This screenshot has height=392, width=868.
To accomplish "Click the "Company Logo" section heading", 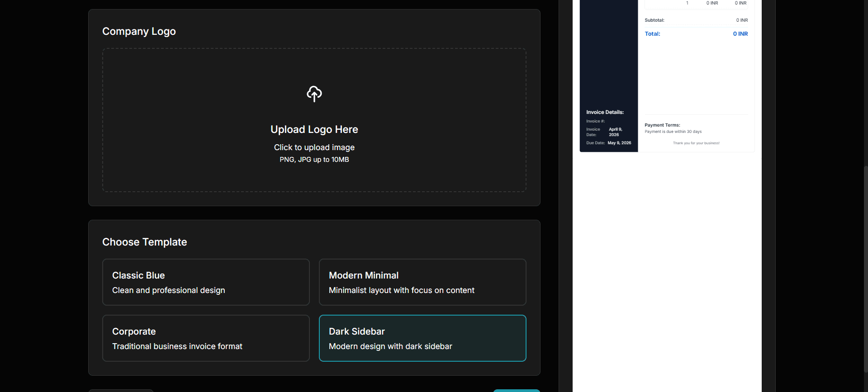I will tap(139, 31).
